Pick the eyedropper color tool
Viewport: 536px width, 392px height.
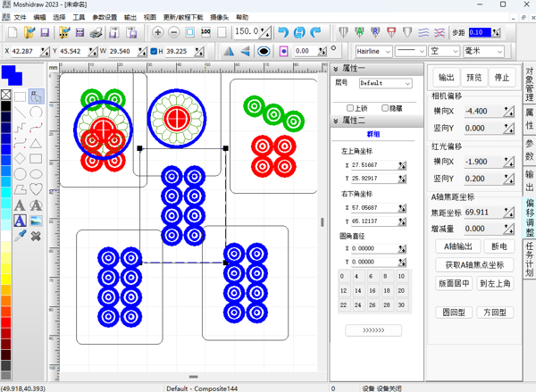click(19, 236)
